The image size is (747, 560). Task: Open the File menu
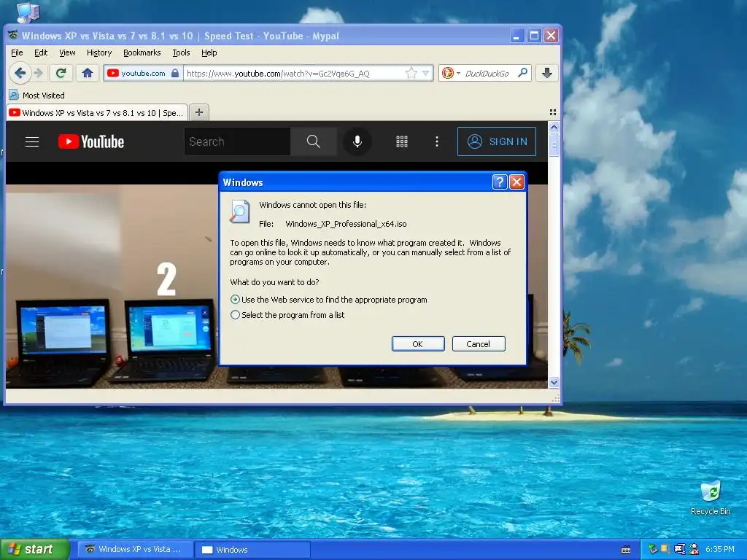[x=17, y=52]
